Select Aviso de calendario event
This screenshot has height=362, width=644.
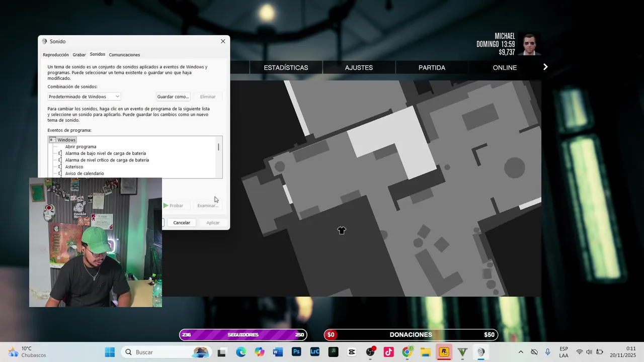[85, 173]
